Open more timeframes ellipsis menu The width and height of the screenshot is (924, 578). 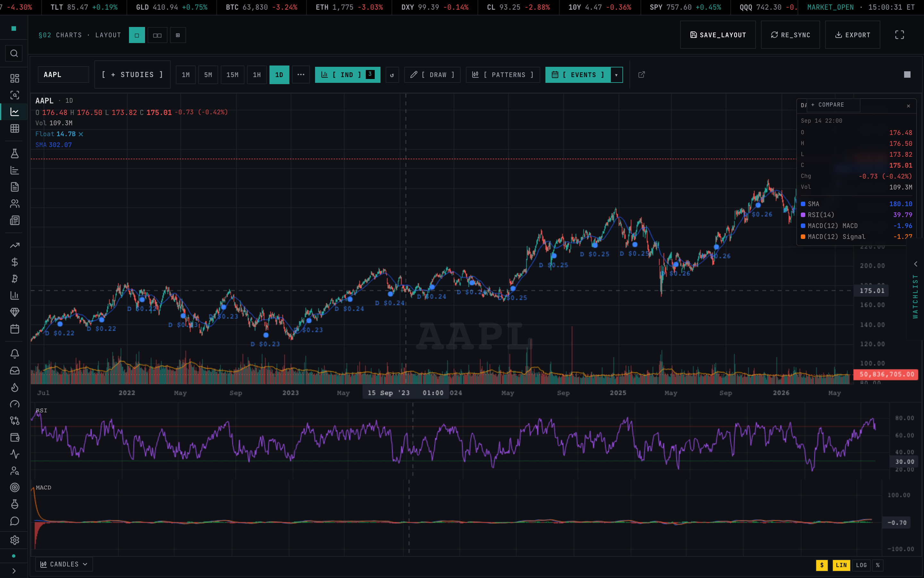pyautogui.click(x=301, y=75)
